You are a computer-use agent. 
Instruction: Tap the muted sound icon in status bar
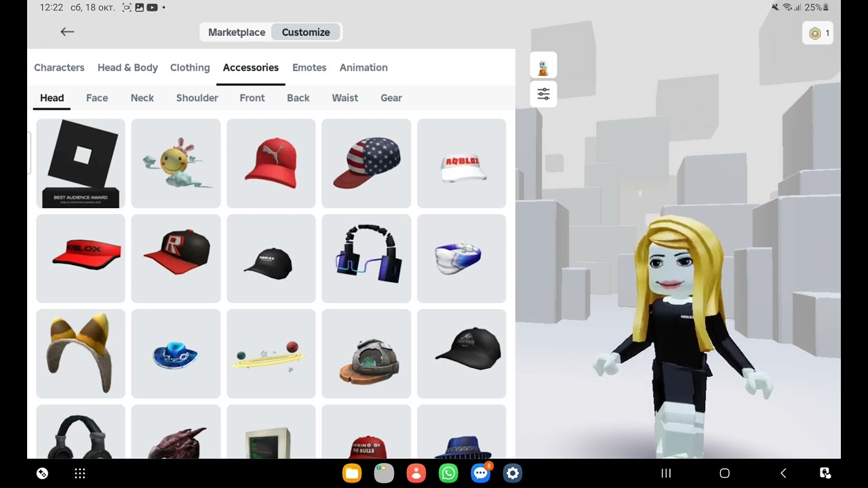pyautogui.click(x=776, y=7)
